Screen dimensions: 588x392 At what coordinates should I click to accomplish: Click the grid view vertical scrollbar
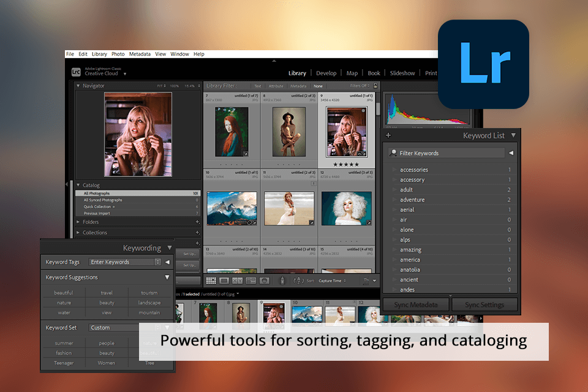[378, 108]
